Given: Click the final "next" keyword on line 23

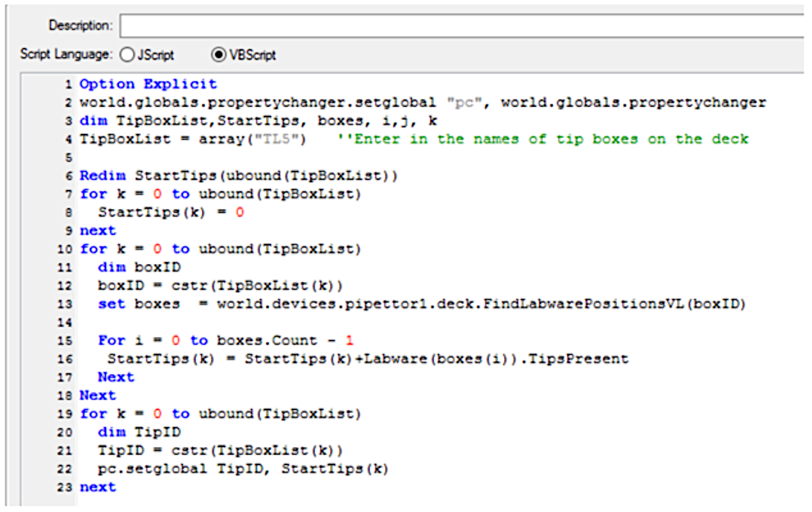Looking at the screenshot, I should (x=97, y=487).
